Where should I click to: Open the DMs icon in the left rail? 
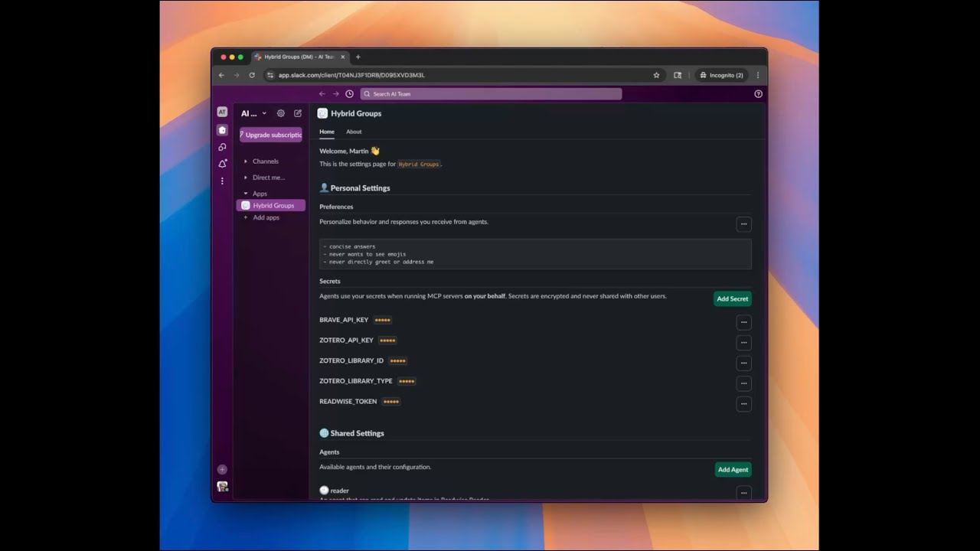(x=222, y=147)
